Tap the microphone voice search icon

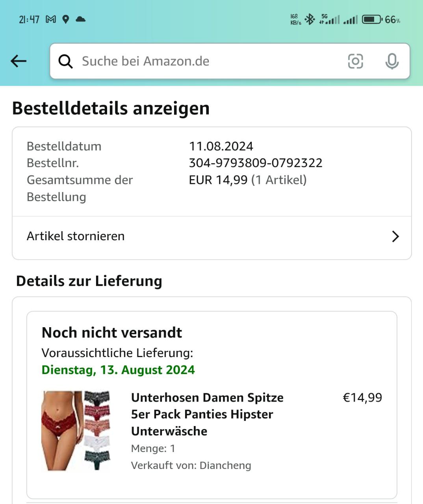click(392, 61)
